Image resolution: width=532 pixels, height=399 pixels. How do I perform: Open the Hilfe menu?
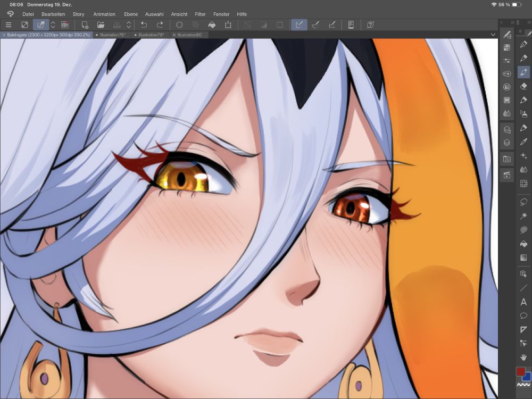[242, 14]
